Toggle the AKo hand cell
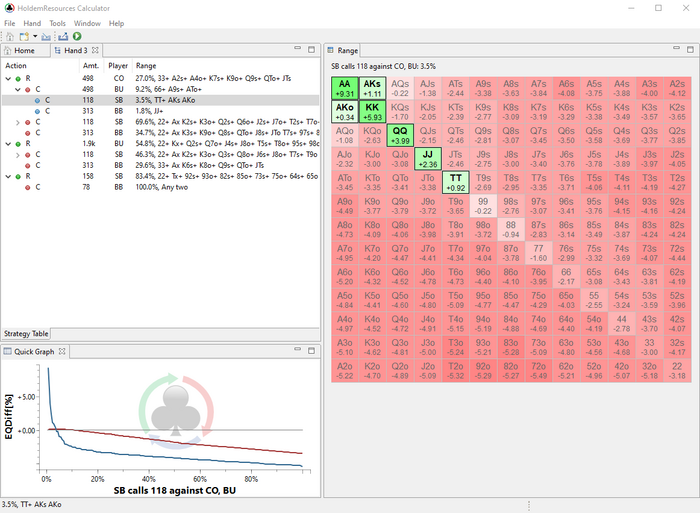The height and width of the screenshot is (513, 700). coord(345,112)
